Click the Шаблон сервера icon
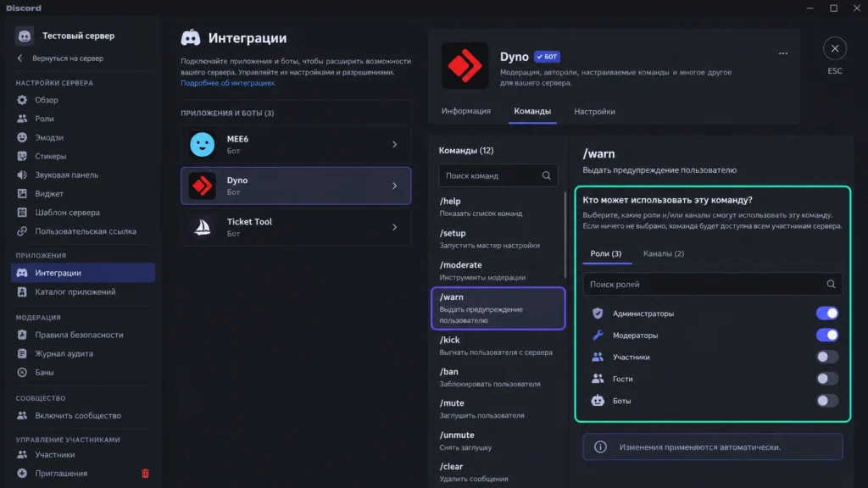 22,213
